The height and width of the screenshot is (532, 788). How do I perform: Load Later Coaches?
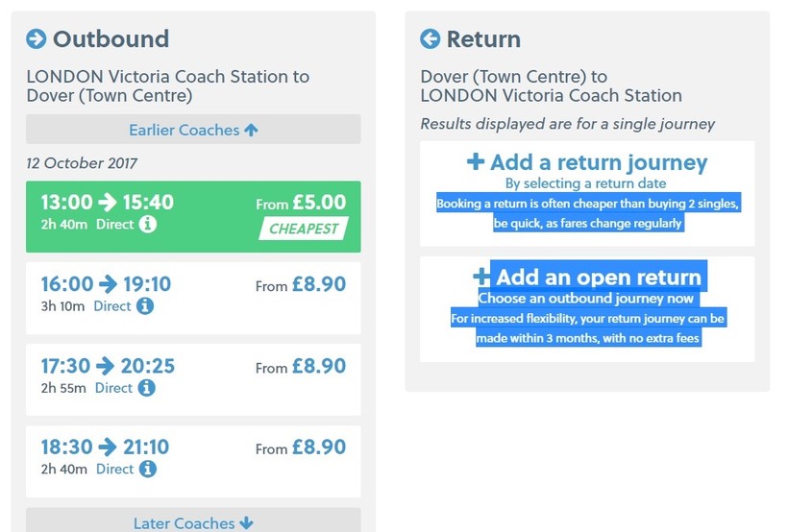coord(193,522)
